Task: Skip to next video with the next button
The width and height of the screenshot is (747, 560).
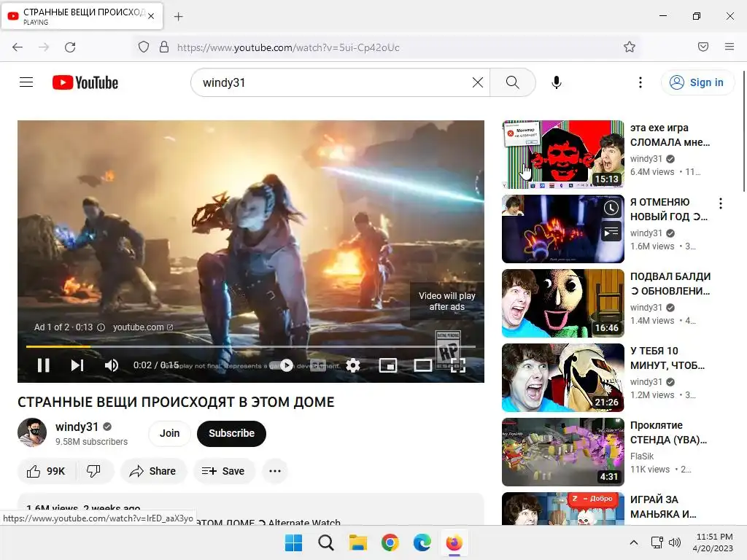Action: point(77,365)
